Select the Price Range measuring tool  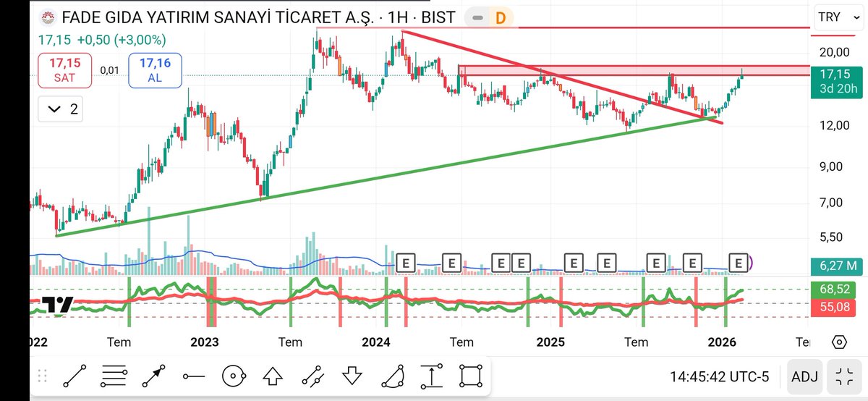[431, 376]
